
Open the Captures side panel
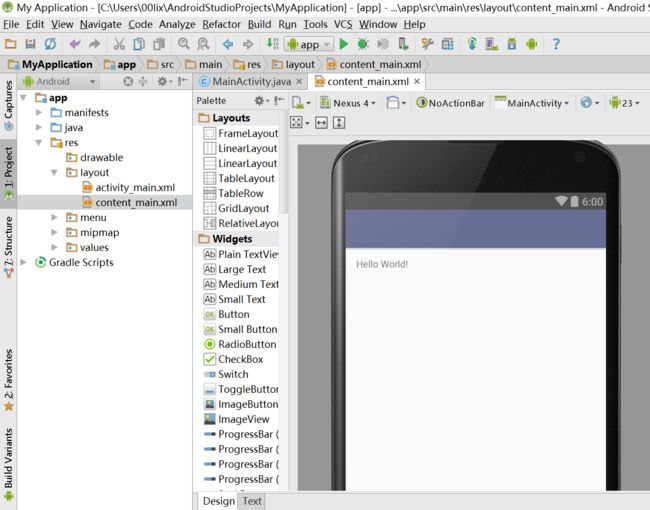coord(8,105)
